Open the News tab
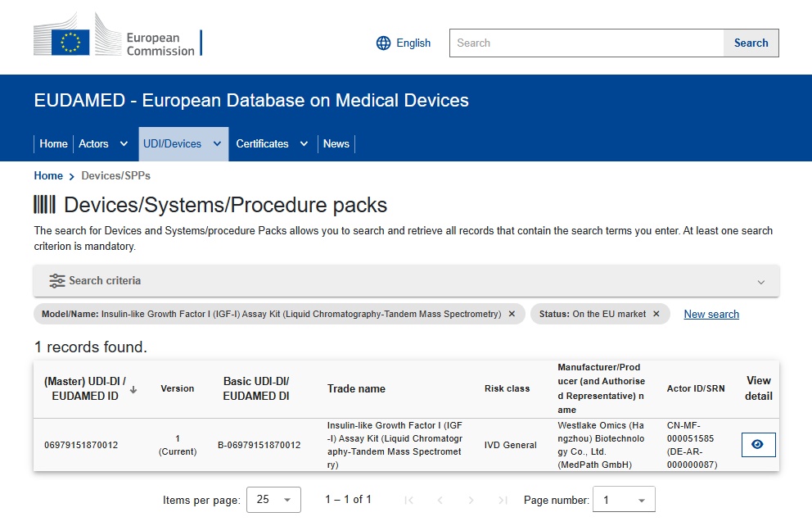This screenshot has width=812, height=526. [x=336, y=143]
